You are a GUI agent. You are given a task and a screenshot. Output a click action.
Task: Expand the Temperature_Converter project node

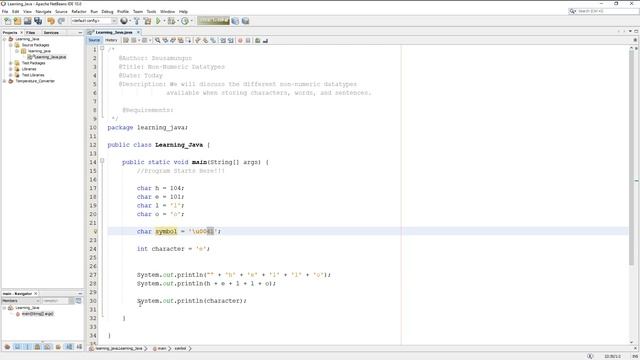pyautogui.click(x=5, y=81)
